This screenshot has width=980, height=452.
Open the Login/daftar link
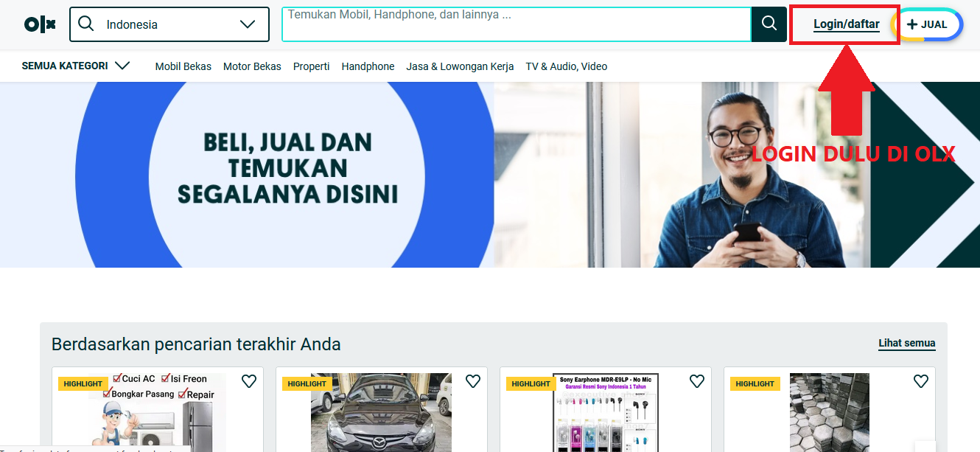847,24
